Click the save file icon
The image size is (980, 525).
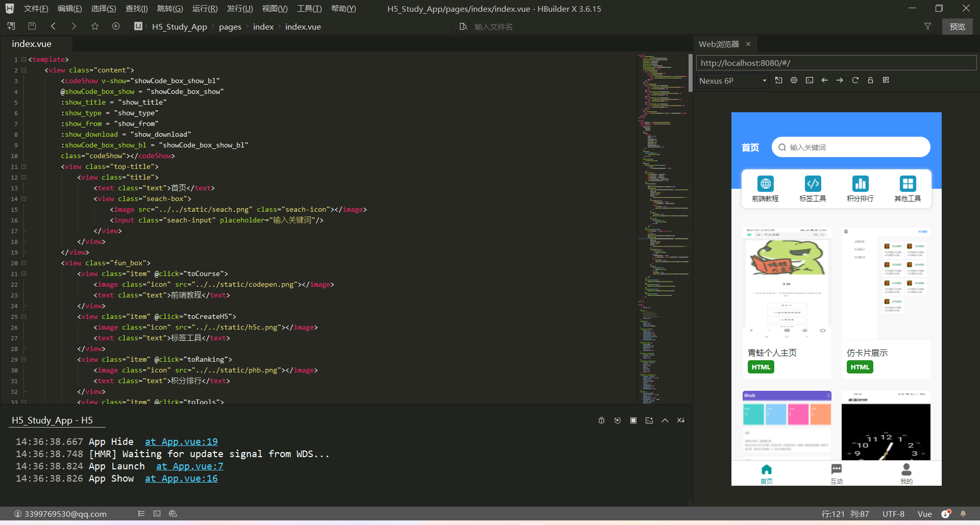tap(32, 27)
